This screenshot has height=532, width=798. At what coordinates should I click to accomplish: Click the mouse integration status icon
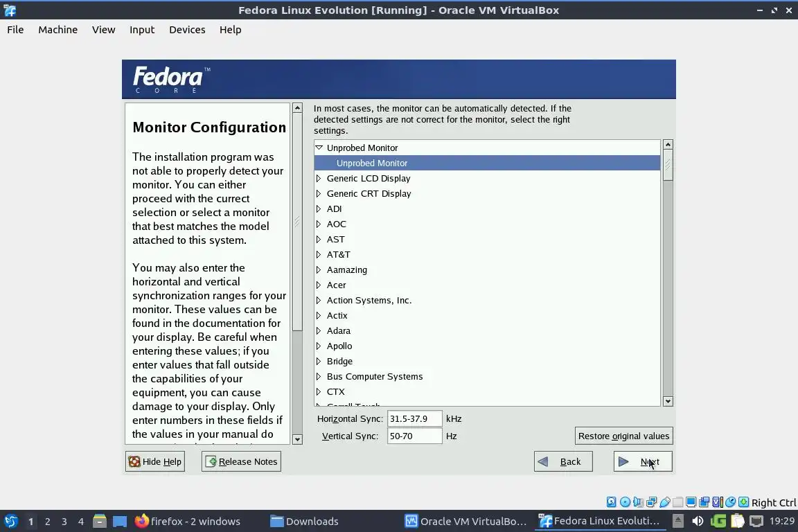click(x=730, y=502)
